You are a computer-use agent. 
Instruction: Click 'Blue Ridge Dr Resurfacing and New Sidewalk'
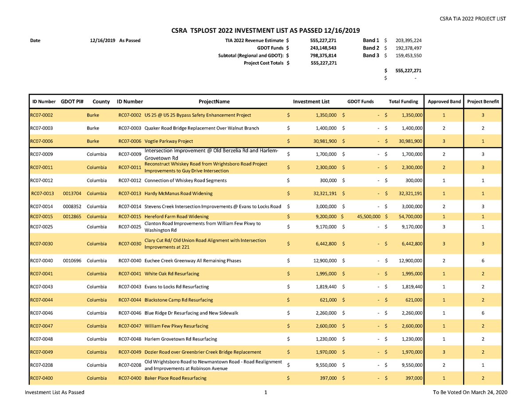[192, 313]
